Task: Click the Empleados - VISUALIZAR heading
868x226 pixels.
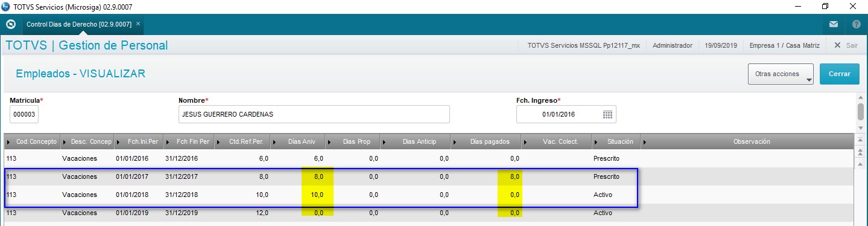Action: (80, 74)
